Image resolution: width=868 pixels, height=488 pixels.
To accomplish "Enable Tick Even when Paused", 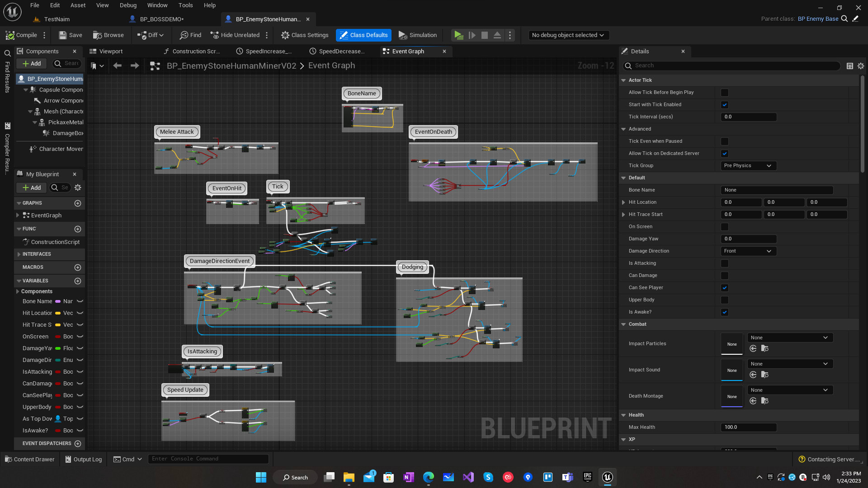I will click(725, 141).
